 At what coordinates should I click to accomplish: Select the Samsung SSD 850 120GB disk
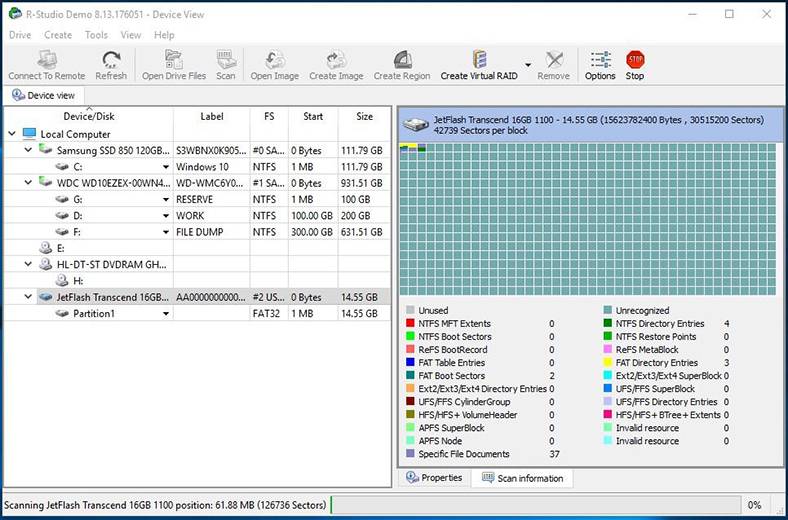pos(113,150)
